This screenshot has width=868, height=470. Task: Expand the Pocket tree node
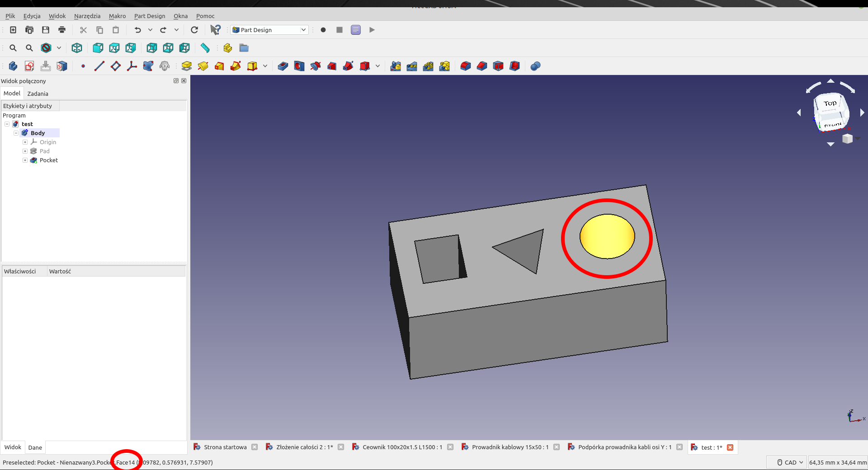pos(25,160)
